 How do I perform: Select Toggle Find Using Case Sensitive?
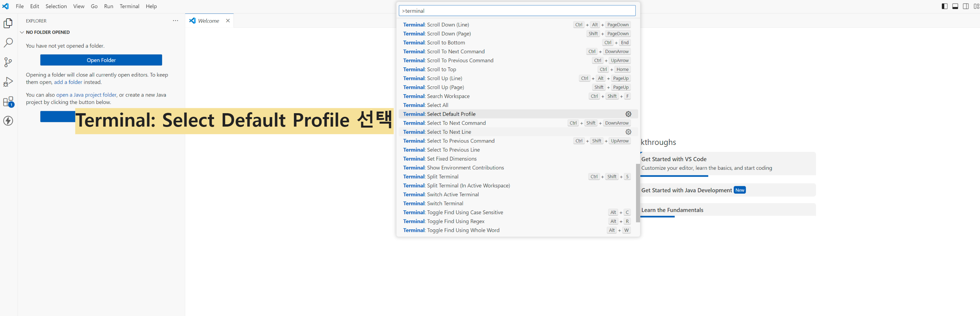point(518,212)
